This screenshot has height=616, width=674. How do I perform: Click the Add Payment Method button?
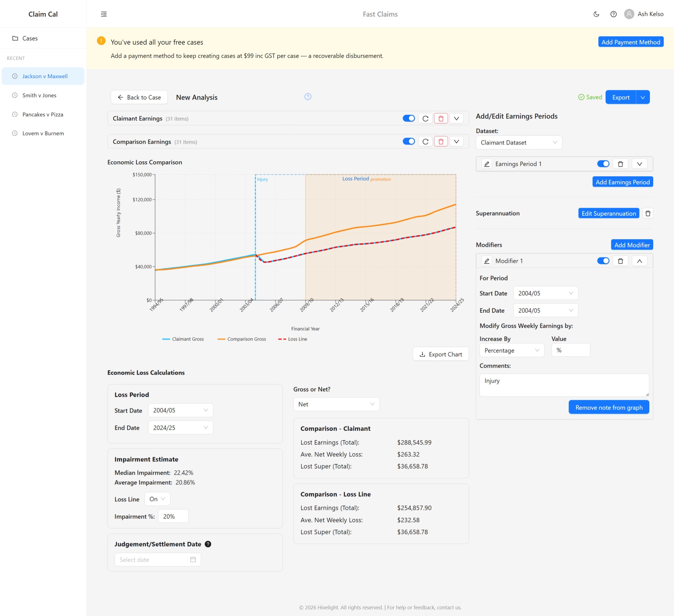(631, 42)
